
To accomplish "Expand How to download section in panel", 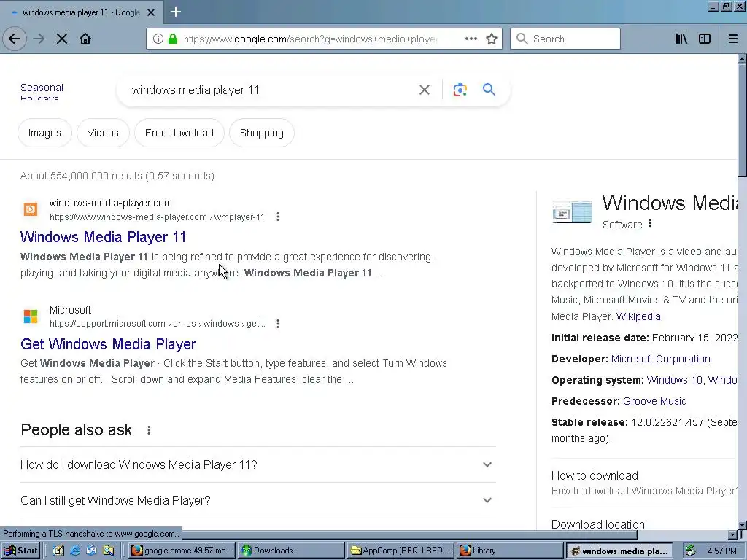I will 644,483.
